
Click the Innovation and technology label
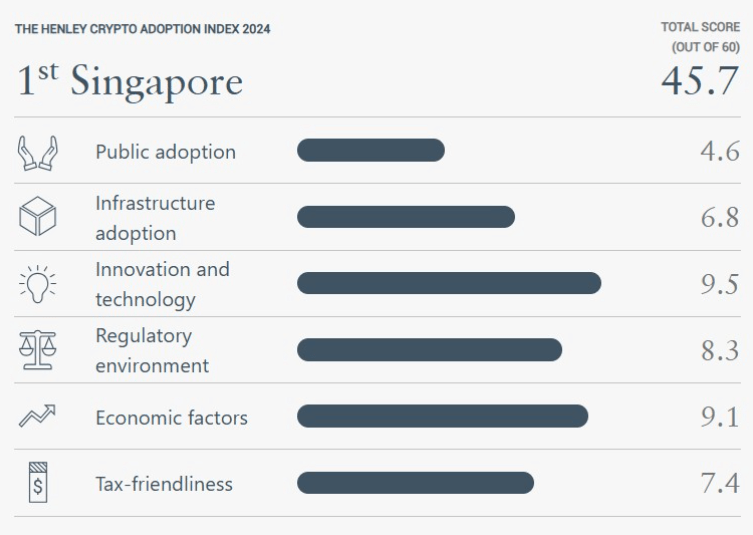point(162,284)
